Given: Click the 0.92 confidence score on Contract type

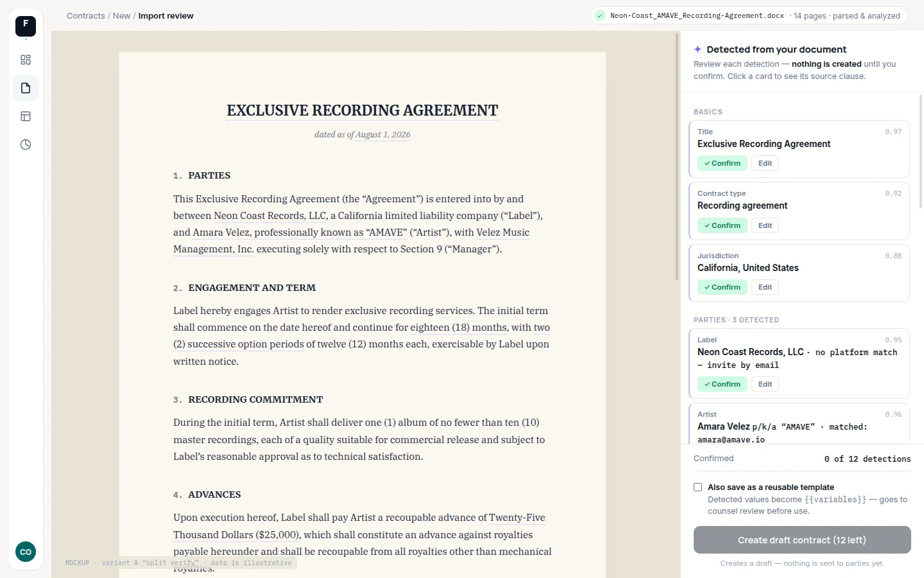Looking at the screenshot, I should pyautogui.click(x=893, y=193).
